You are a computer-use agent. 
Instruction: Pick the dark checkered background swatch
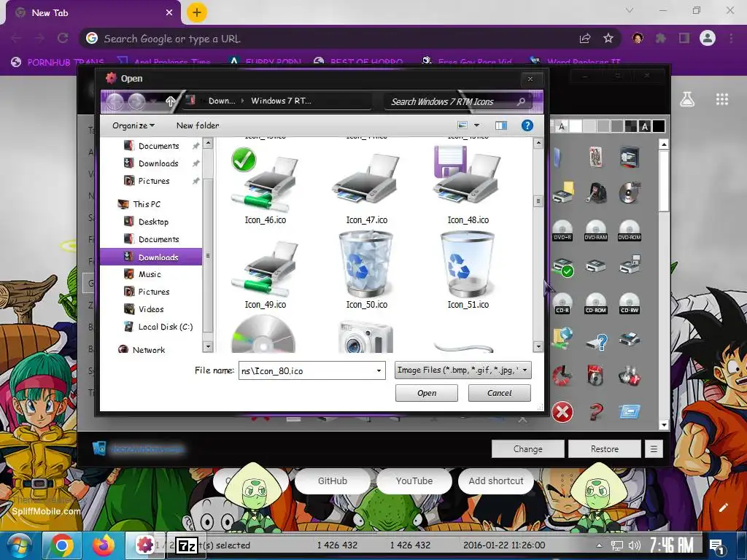click(630, 126)
